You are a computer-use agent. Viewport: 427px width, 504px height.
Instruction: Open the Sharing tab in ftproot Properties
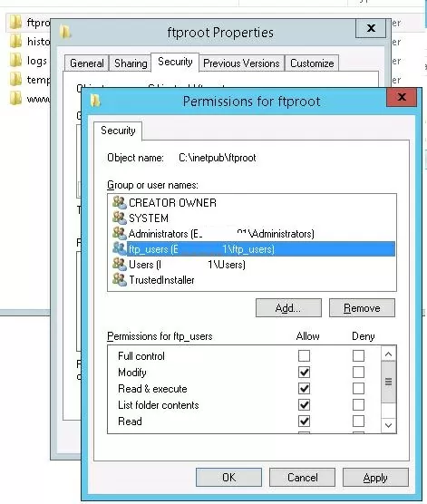(x=131, y=63)
